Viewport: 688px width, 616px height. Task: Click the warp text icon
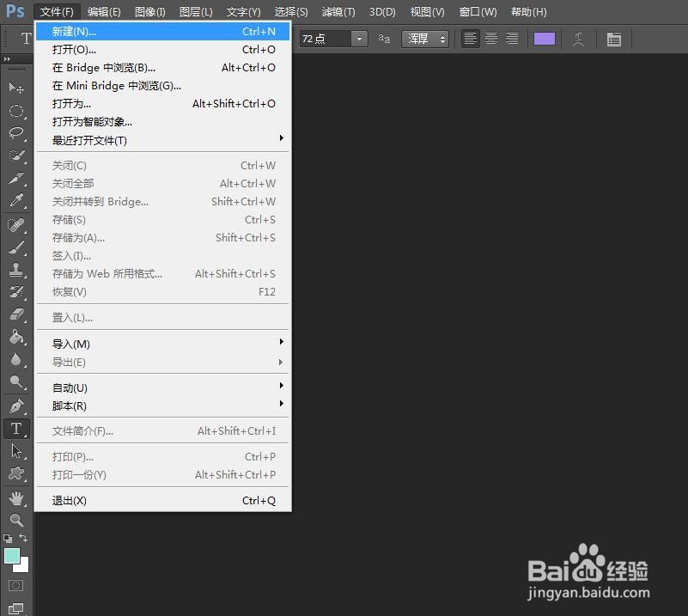[x=578, y=39]
